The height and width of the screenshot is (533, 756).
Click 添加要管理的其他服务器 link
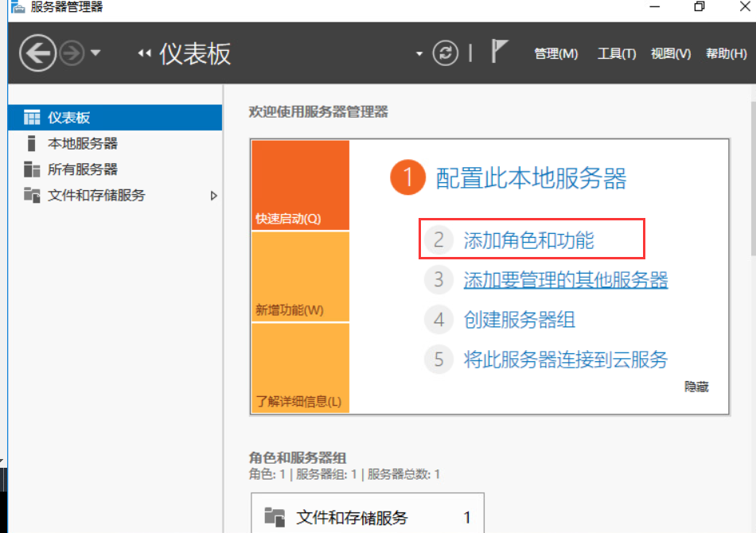[x=566, y=280]
